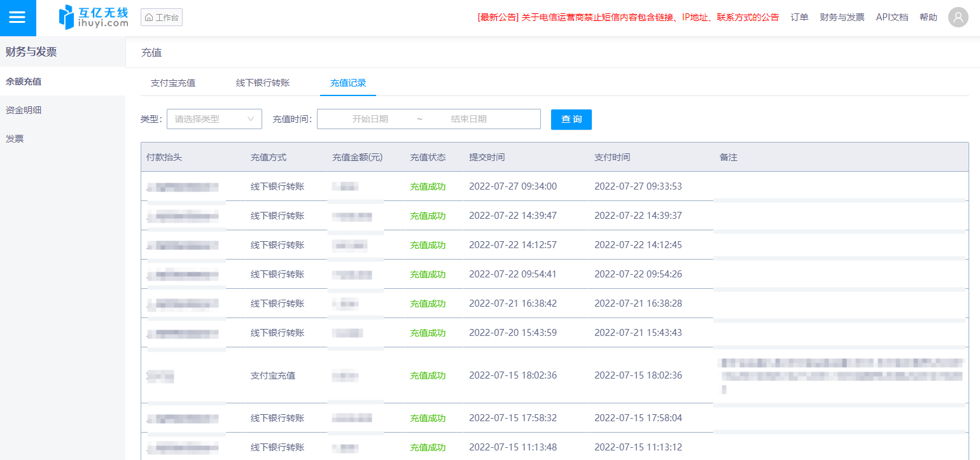Viewport: 980px width, 460px height.
Task: Open 财务与发票 in top navigation
Action: point(842,17)
